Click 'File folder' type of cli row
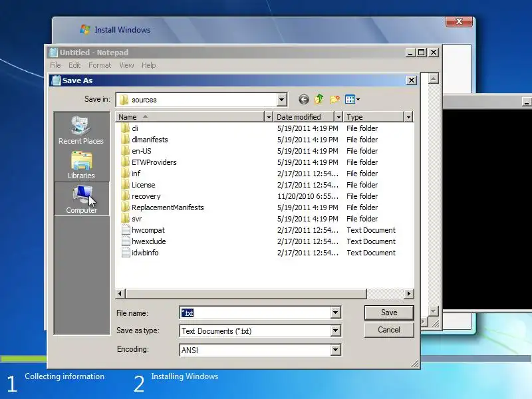This screenshot has height=399, width=532. [362, 128]
